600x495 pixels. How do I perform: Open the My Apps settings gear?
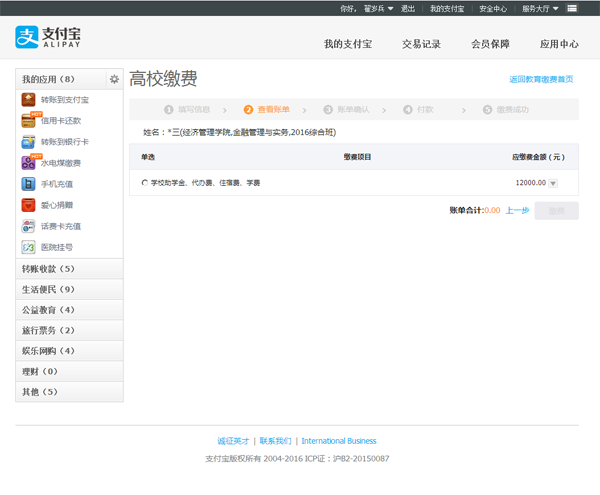pyautogui.click(x=114, y=79)
